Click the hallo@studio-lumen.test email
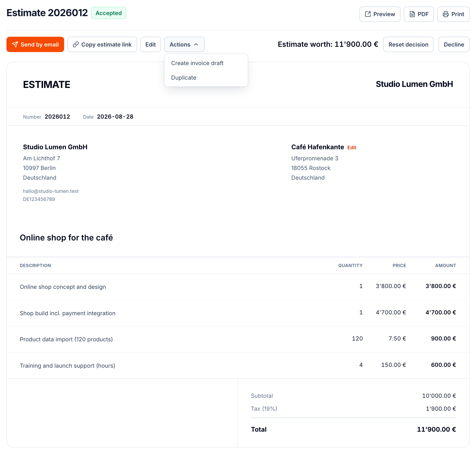This screenshot has width=476, height=454. pos(51,191)
